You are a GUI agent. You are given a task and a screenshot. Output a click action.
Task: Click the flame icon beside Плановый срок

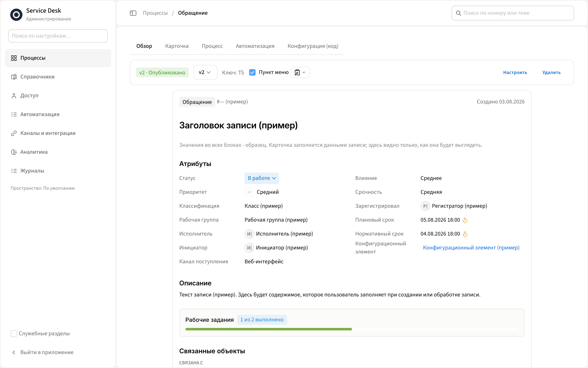pos(465,220)
